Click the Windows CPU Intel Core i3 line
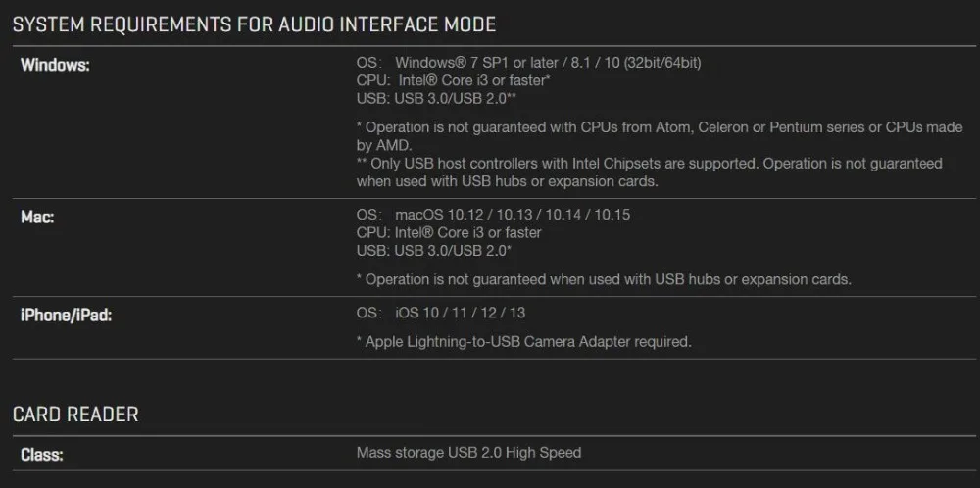The width and height of the screenshot is (980, 488). point(454,80)
